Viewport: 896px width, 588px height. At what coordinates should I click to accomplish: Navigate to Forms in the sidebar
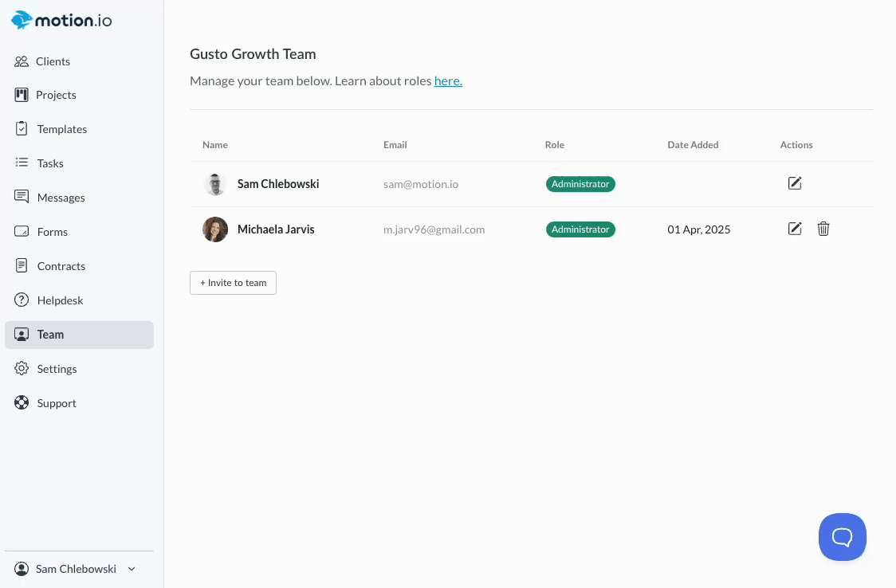click(53, 232)
